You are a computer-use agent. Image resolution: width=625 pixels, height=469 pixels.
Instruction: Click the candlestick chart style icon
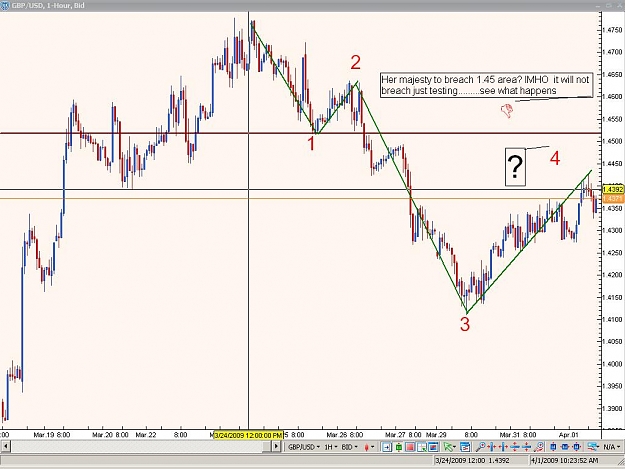click(366, 447)
